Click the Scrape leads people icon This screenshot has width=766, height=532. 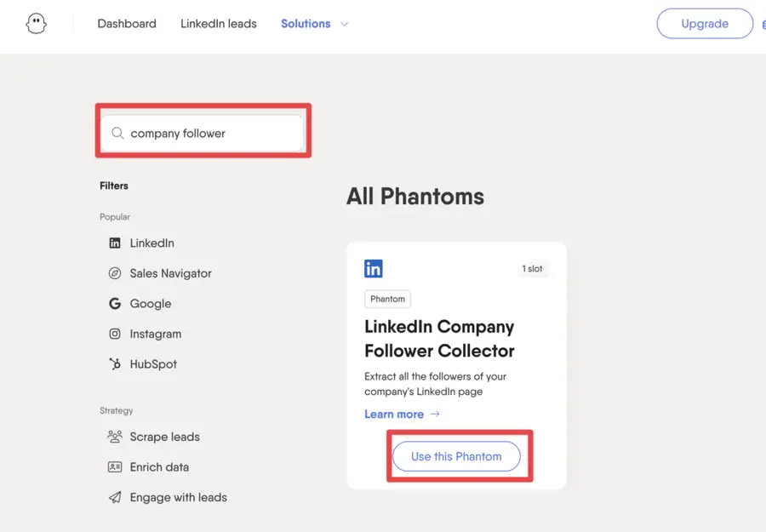pos(115,437)
